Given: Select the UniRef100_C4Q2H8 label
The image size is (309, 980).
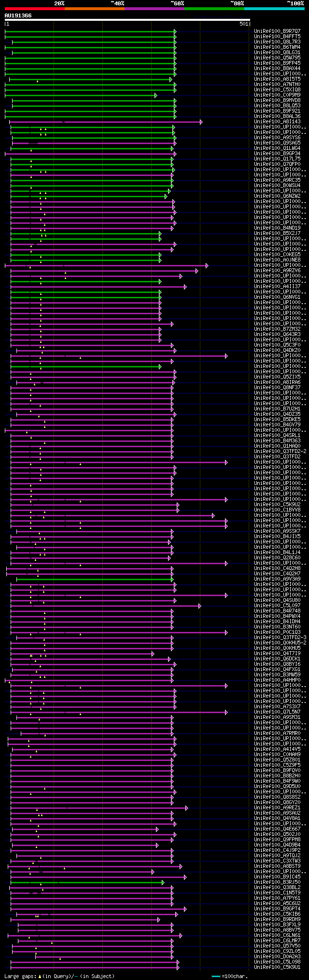Looking at the screenshot, I should tap(277, 569).
